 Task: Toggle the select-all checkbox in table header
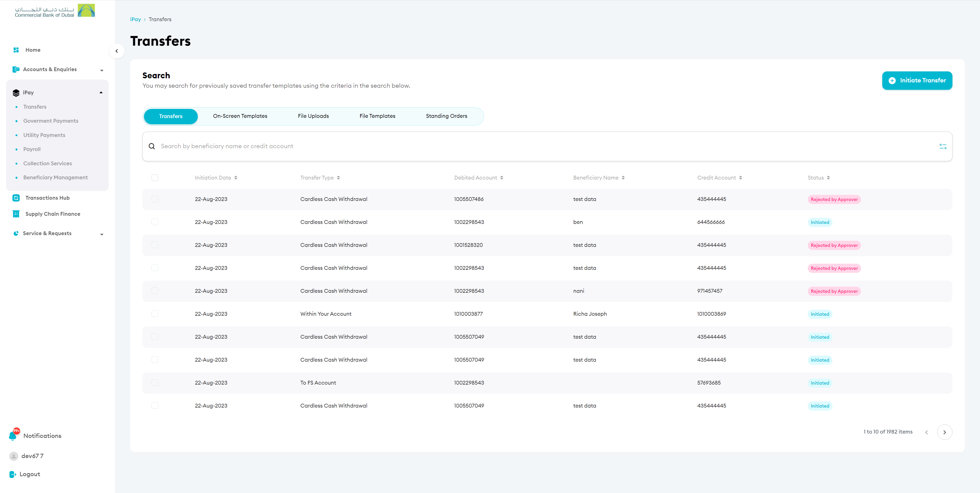(x=155, y=178)
